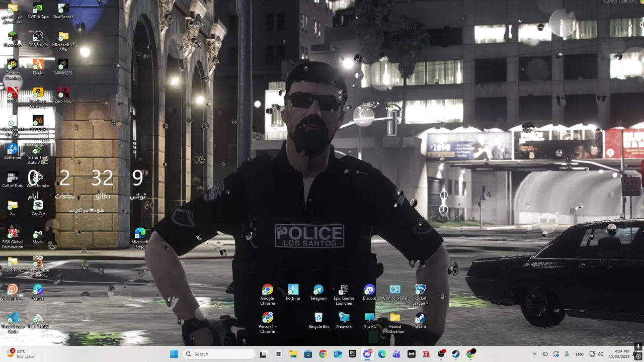This screenshot has height=362, width=644.
Task: Select the Control Panel desktop icon
Action: coord(395,293)
